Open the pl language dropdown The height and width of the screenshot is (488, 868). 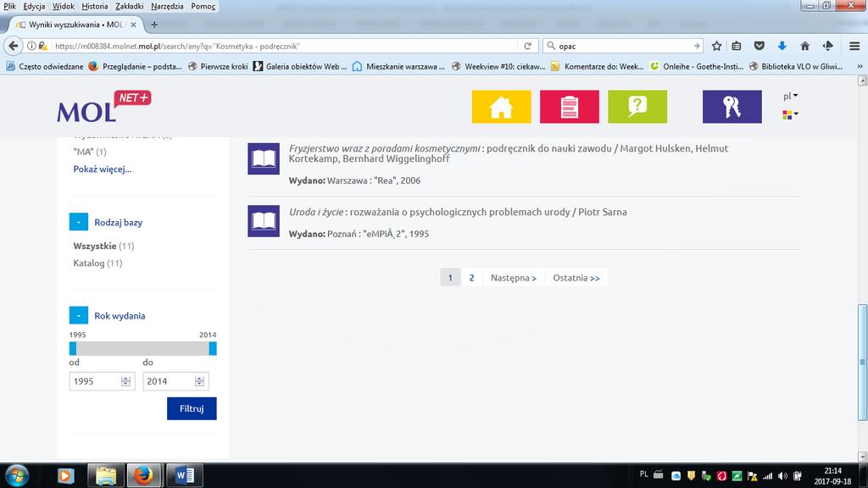click(791, 97)
